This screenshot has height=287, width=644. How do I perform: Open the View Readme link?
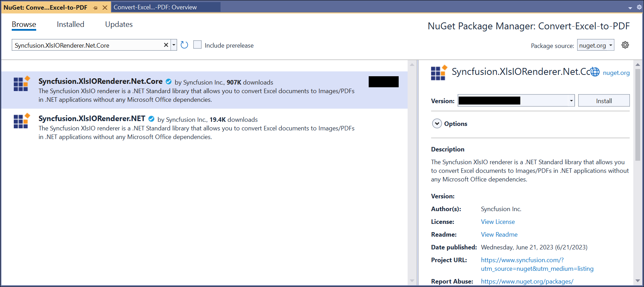tap(499, 235)
